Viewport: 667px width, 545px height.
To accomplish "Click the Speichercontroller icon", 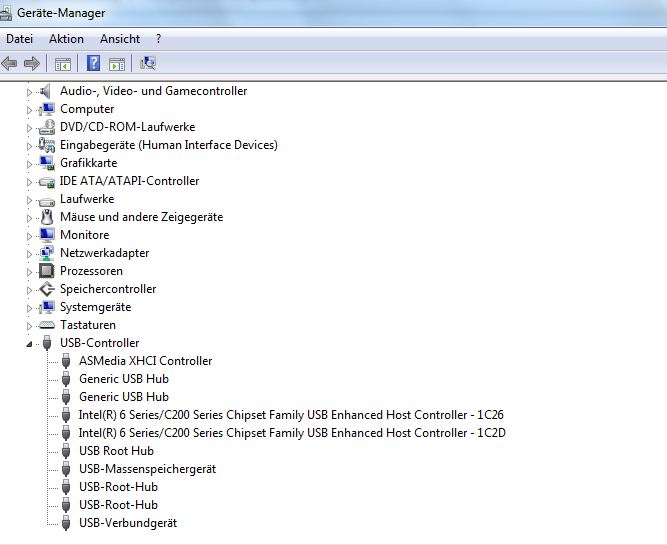I will pyautogui.click(x=47, y=289).
